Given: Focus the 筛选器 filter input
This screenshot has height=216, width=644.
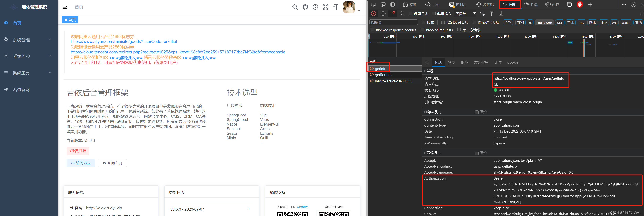Looking at the screenshot, I should tap(393, 22).
